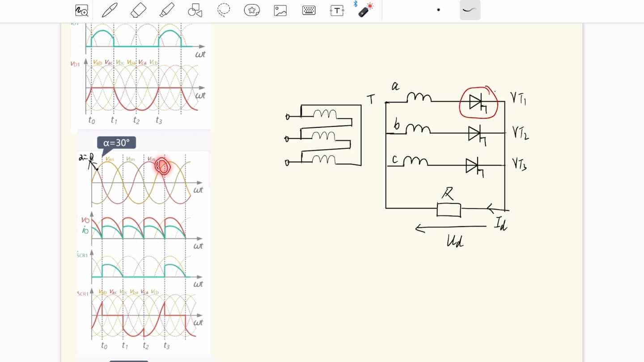Screen dimensions: 644x362
Task: Click the α=30° label on waveform diagram
Action: pos(116,143)
